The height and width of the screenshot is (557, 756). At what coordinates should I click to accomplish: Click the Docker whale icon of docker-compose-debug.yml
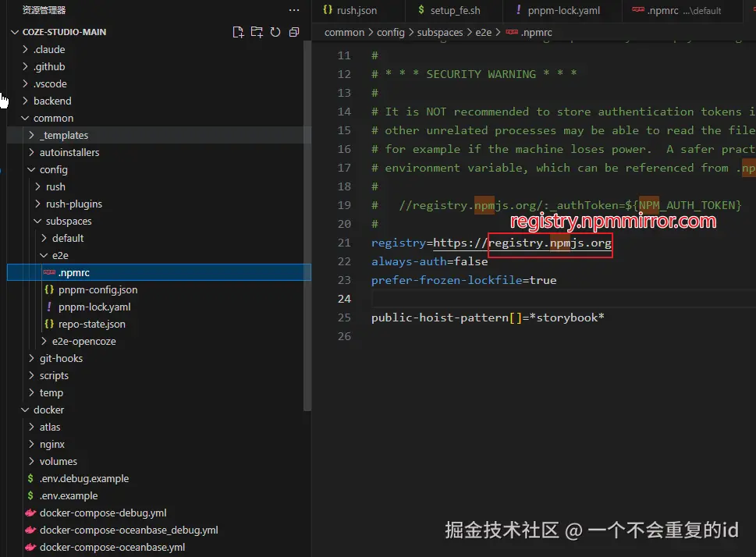point(30,513)
